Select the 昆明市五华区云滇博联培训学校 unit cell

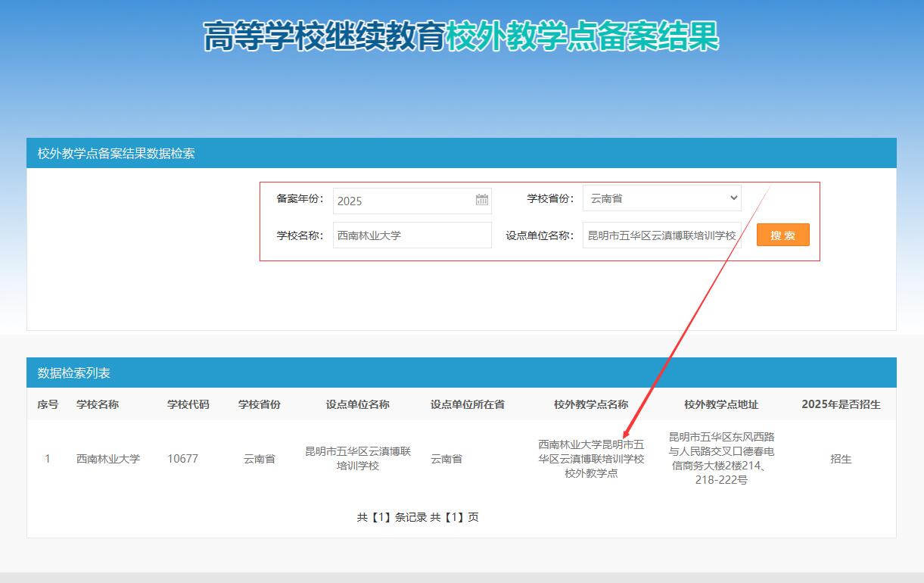pyautogui.click(x=358, y=458)
